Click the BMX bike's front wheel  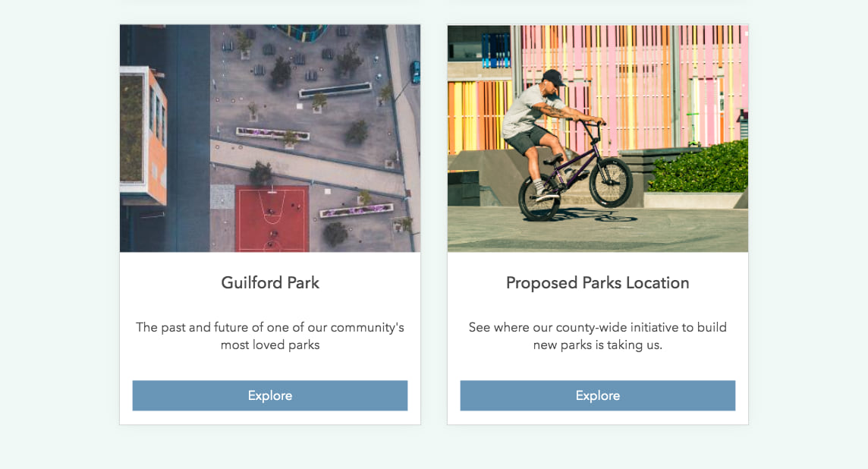[611, 182]
